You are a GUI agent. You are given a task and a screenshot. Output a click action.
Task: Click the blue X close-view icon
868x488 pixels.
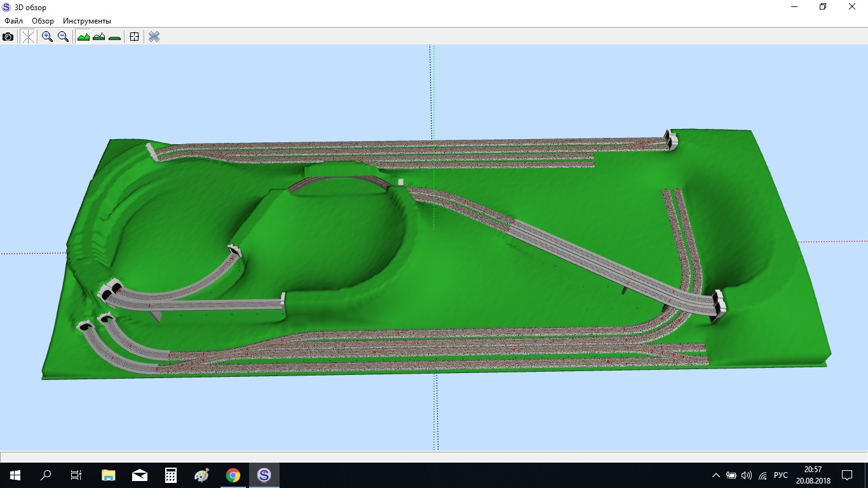[154, 37]
